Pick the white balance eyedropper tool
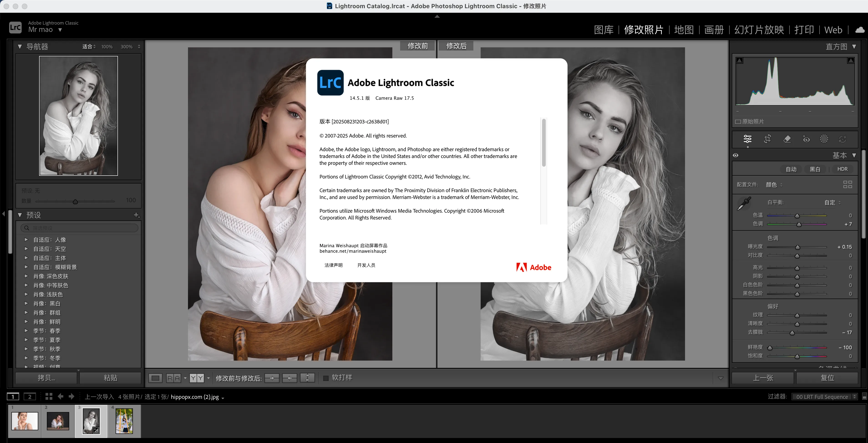The width and height of the screenshot is (868, 443). (744, 204)
